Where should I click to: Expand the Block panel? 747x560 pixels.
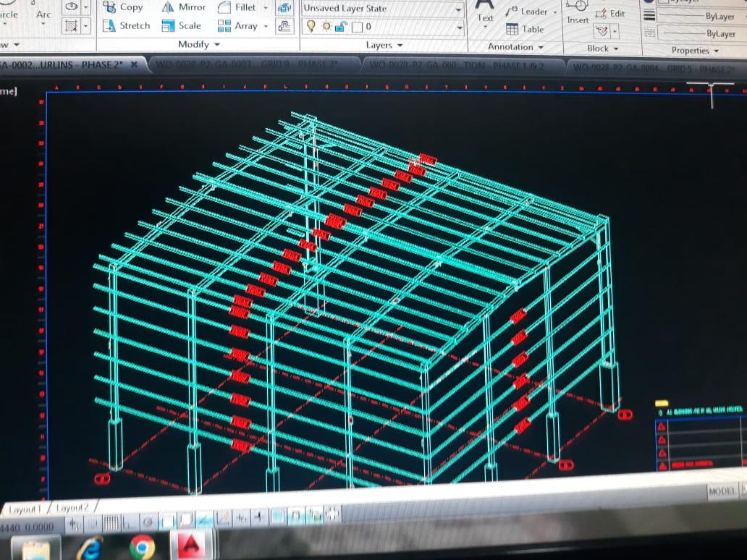pyautogui.click(x=603, y=48)
